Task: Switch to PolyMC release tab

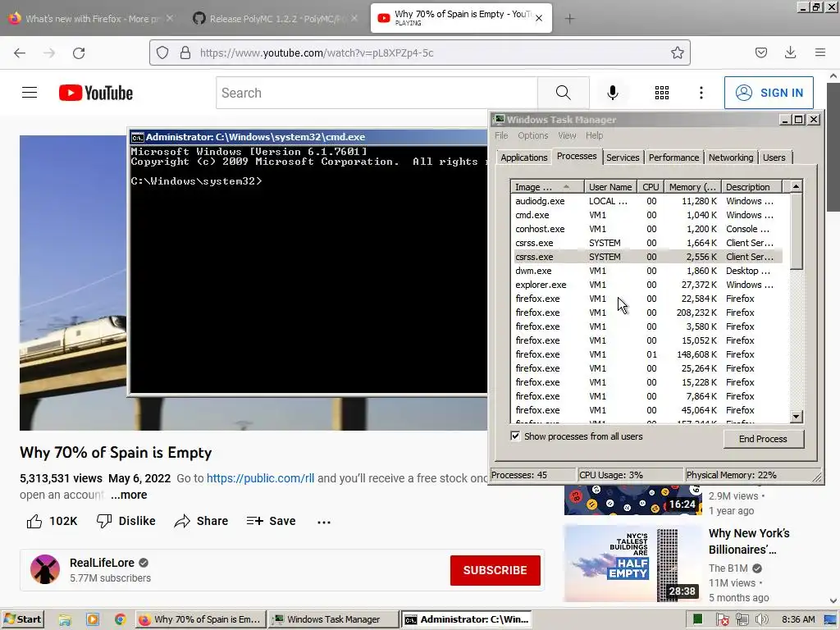Action: pos(273,19)
